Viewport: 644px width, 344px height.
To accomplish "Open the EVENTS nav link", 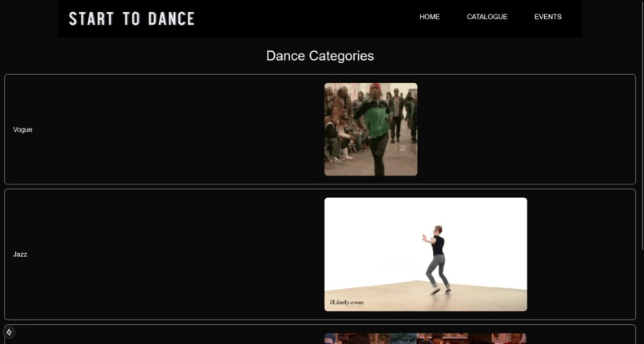I will click(548, 17).
